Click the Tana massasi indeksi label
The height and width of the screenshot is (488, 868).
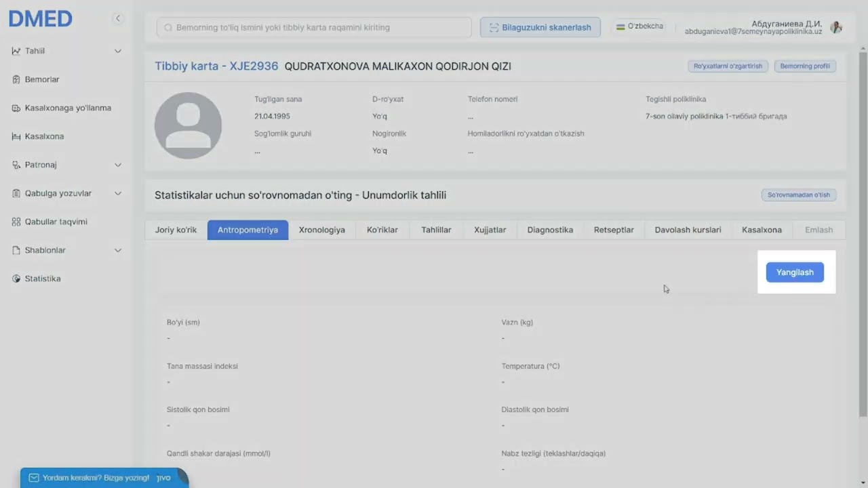pos(202,366)
